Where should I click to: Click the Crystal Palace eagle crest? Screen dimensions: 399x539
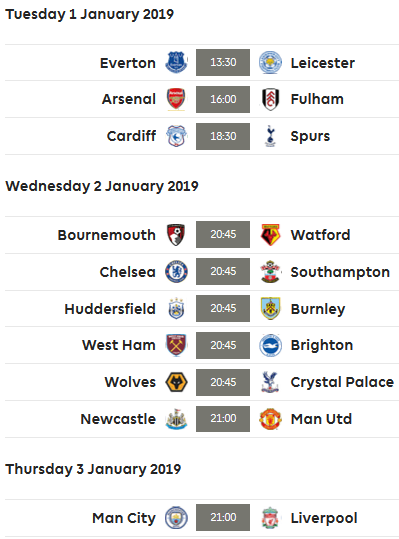[x=270, y=382]
